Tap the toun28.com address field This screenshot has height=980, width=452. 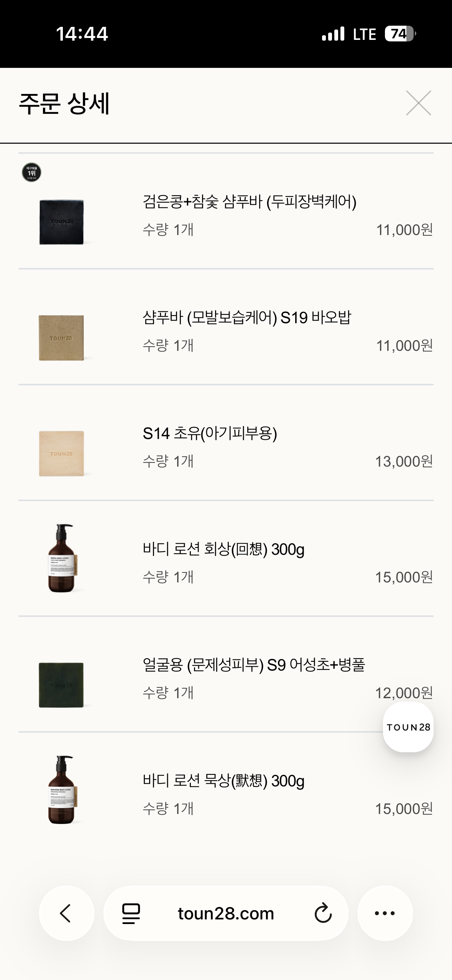point(226,913)
